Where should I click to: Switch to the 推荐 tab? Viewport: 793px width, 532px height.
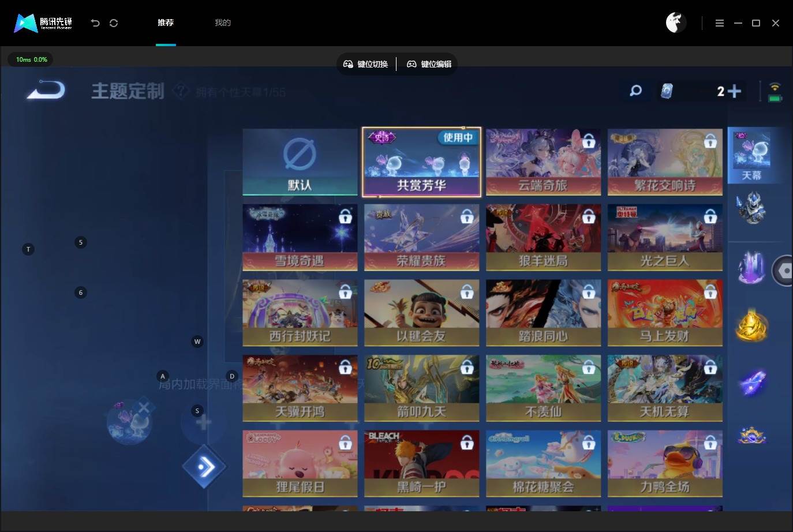[x=166, y=23]
